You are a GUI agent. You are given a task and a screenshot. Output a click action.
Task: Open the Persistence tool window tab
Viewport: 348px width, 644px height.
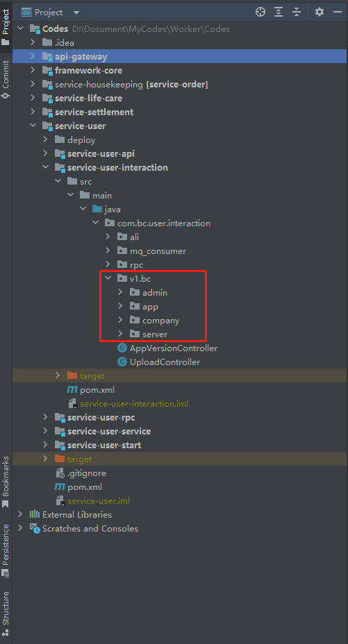coord(6,550)
